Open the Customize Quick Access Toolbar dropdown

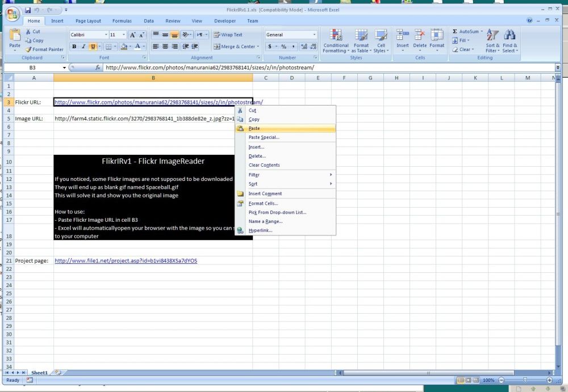pyautogui.click(x=66, y=10)
